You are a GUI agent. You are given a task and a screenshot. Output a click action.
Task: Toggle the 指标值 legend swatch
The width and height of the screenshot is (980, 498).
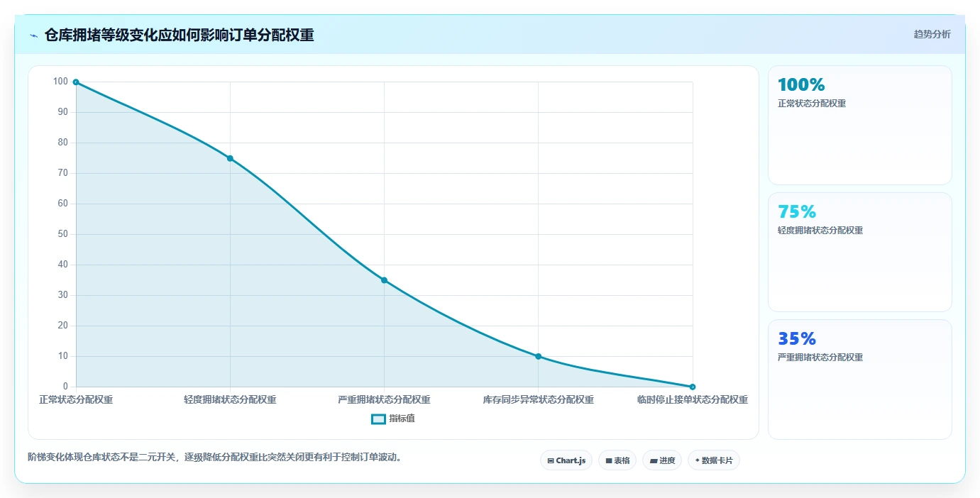coord(378,419)
